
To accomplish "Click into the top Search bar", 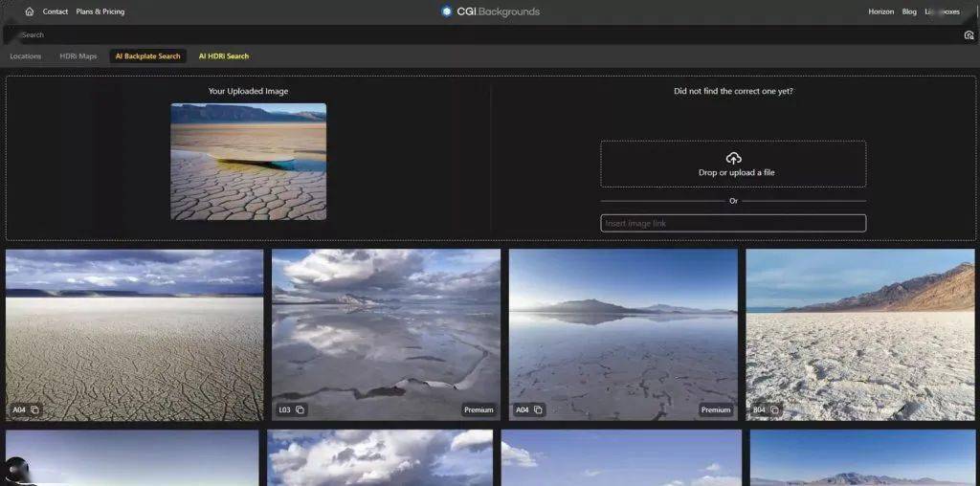I will coord(479,35).
